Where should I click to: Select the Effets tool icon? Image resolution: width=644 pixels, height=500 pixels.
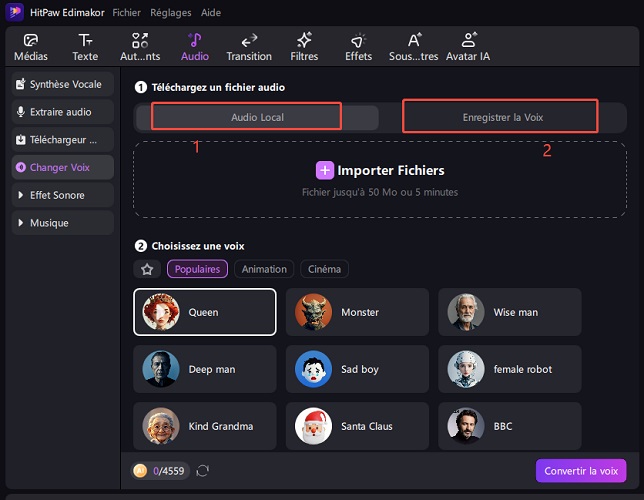(358, 40)
